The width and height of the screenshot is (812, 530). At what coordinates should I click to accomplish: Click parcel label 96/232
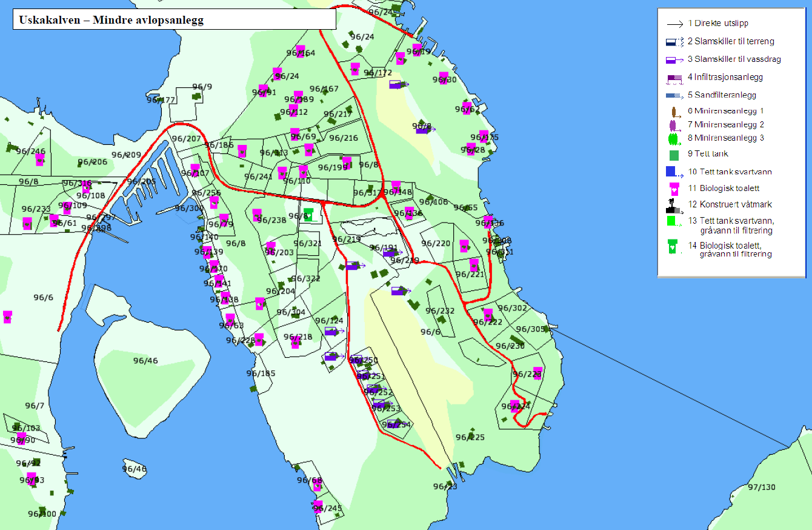(x=440, y=311)
